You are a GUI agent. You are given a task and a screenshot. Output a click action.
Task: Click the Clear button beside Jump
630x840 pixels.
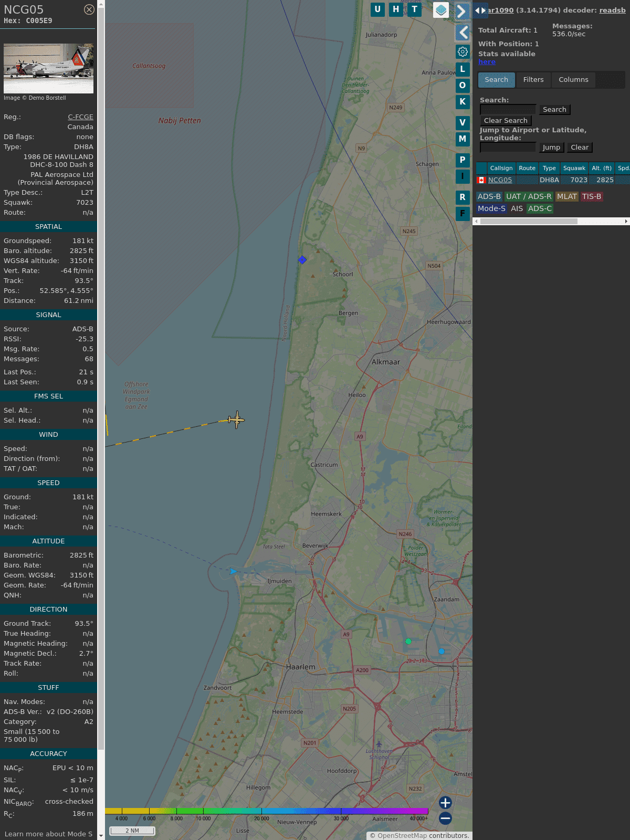(580, 148)
